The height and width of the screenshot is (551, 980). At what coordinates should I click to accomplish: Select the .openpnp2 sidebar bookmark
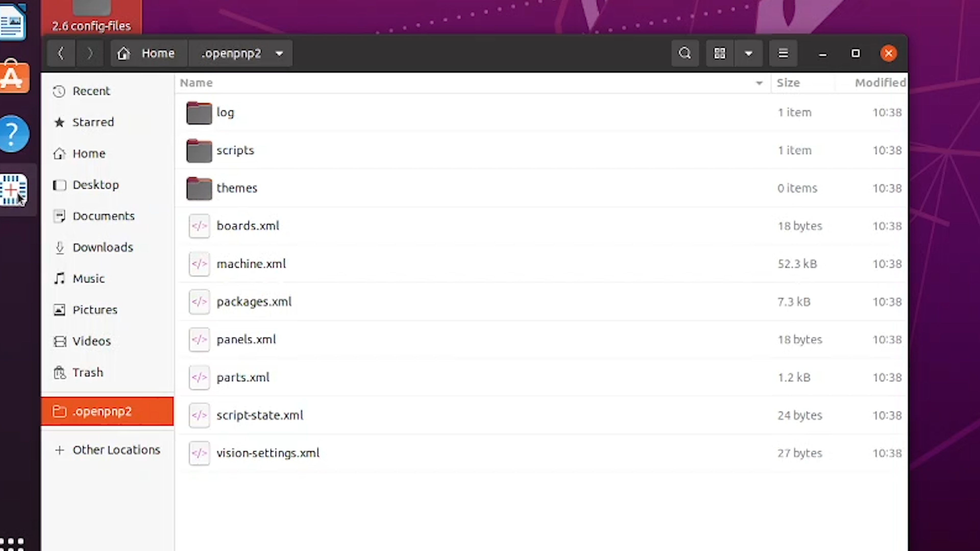pyautogui.click(x=102, y=411)
